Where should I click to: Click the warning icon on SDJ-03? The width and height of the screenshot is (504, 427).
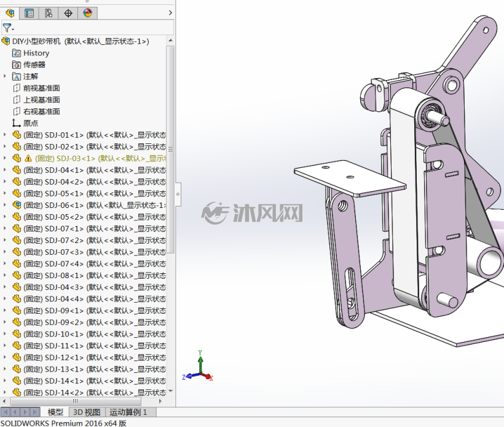pos(28,158)
